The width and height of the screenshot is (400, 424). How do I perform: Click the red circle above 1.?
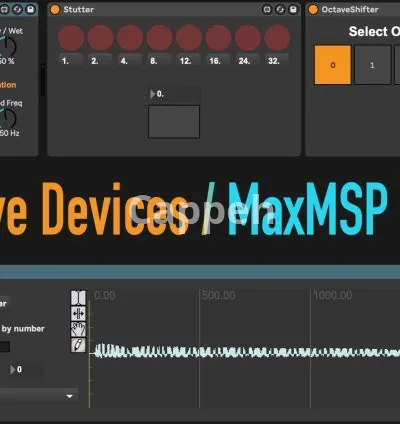pyautogui.click(x=71, y=38)
